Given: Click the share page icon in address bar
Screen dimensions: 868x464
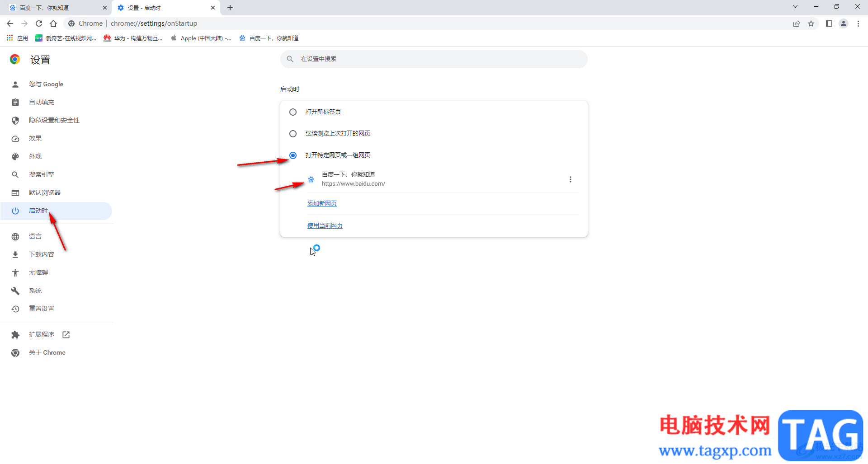Looking at the screenshot, I should [797, 23].
